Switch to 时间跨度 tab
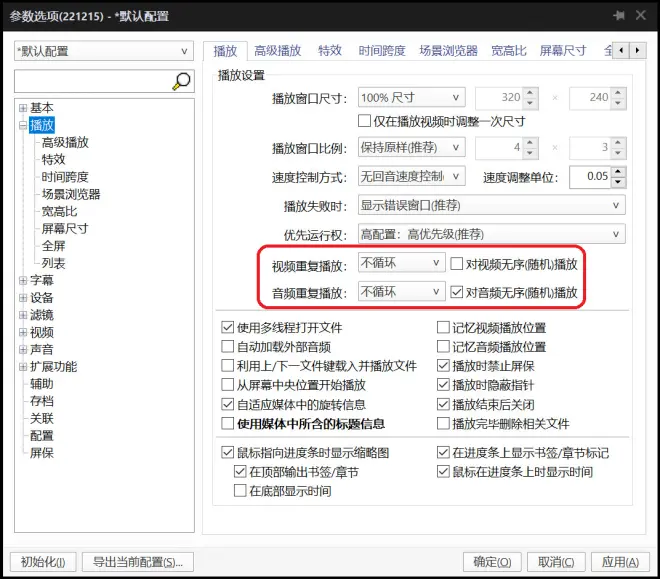This screenshot has width=660, height=579. 382,51
